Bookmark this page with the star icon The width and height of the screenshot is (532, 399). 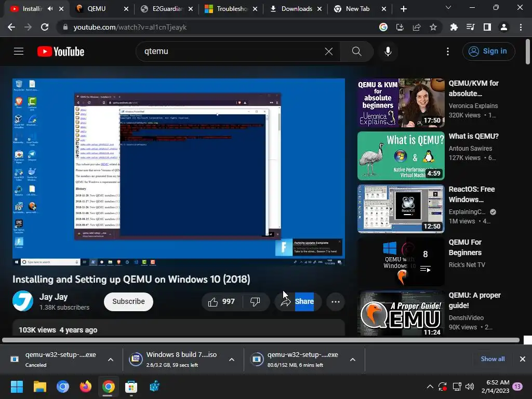pyautogui.click(x=433, y=27)
